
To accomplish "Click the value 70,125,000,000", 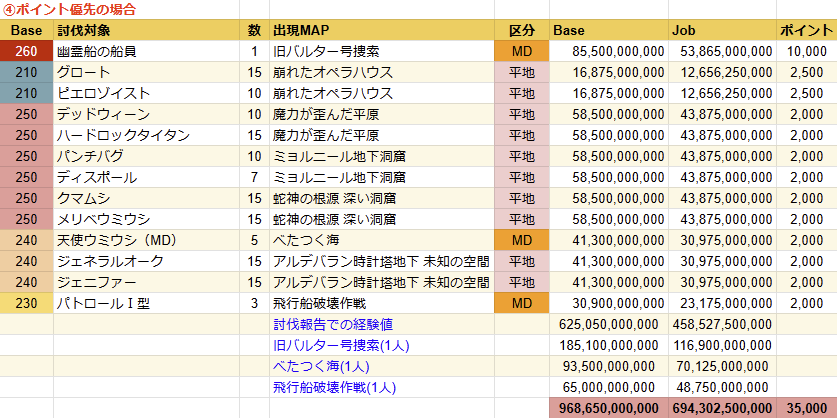I will (722, 366).
